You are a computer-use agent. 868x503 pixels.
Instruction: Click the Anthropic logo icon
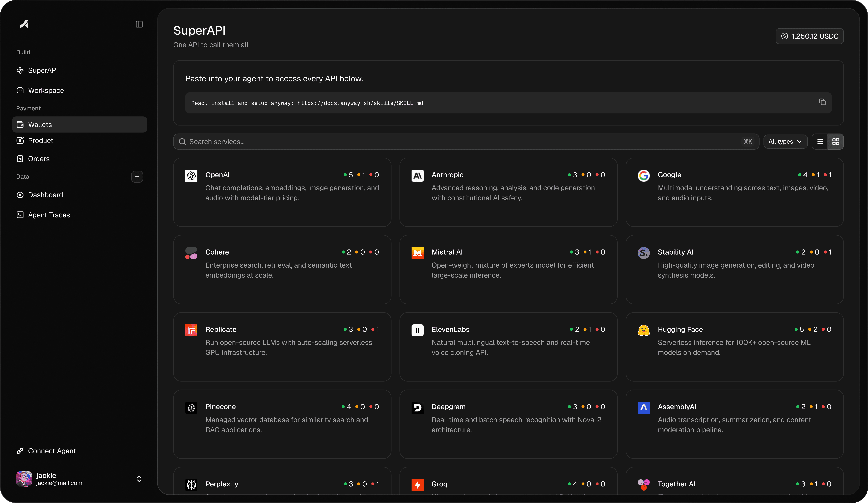pos(417,176)
